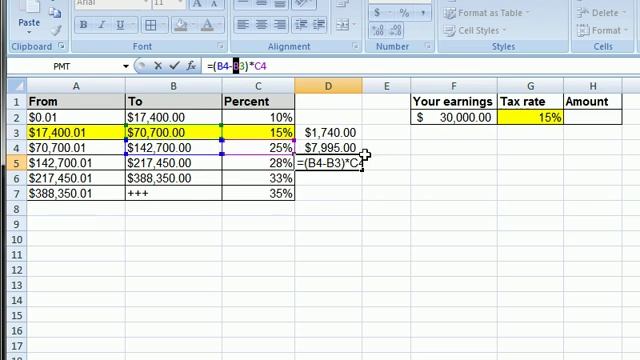This screenshot has width=640, height=360.
Task: Expand the Borders dropdown arrow
Action: tap(163, 25)
